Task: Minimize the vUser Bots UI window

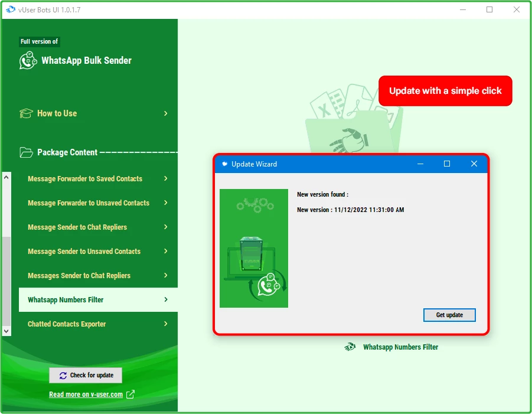Action: click(463, 9)
